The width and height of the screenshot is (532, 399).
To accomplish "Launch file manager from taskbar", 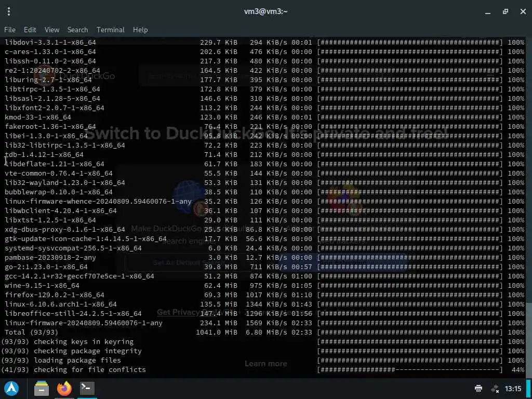I will click(x=42, y=389).
